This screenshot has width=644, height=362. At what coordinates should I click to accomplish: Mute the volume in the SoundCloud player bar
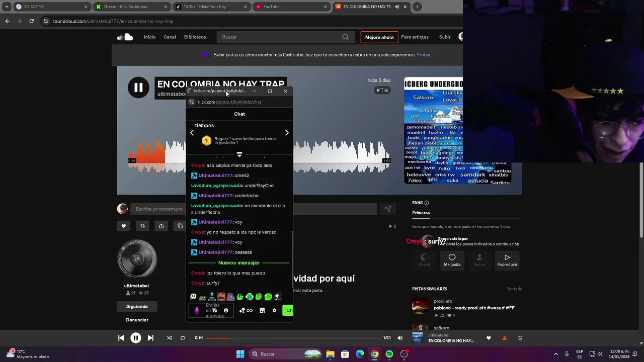(400, 338)
